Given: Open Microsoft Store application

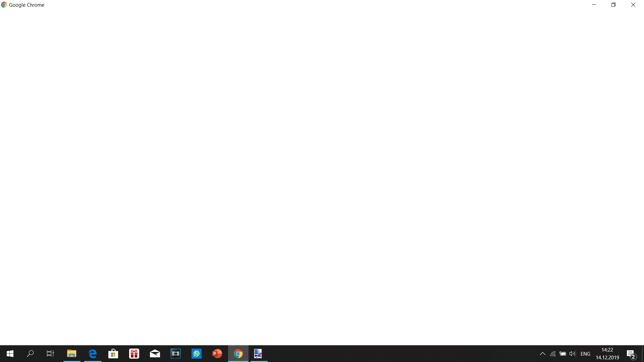Looking at the screenshot, I should 113,353.
